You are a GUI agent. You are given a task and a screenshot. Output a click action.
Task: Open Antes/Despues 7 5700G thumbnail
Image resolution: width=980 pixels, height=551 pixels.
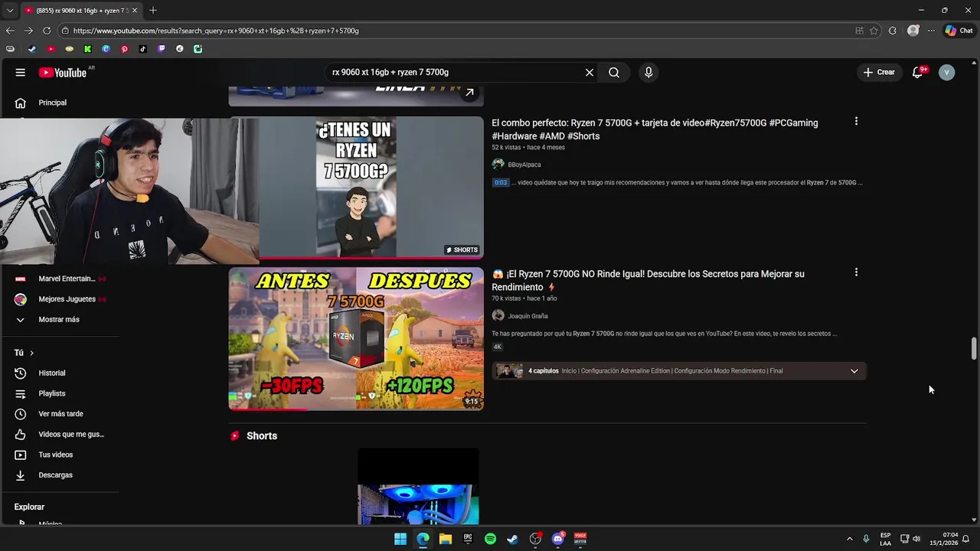pyautogui.click(x=356, y=339)
